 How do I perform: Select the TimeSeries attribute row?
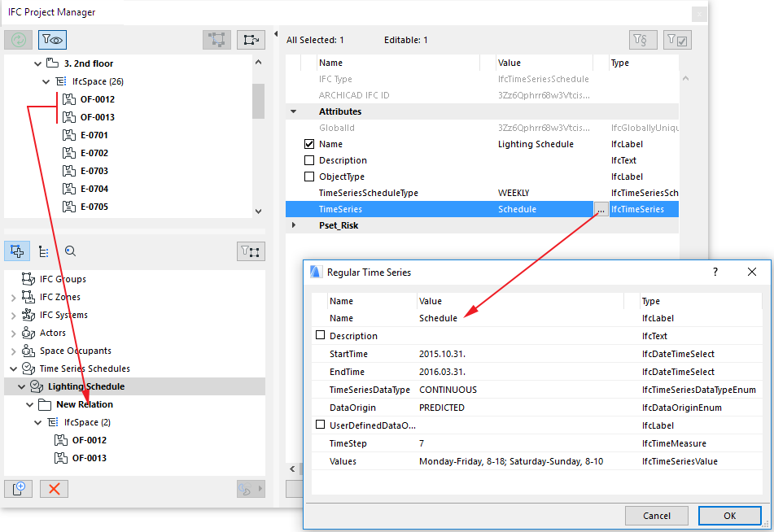[x=482, y=209]
